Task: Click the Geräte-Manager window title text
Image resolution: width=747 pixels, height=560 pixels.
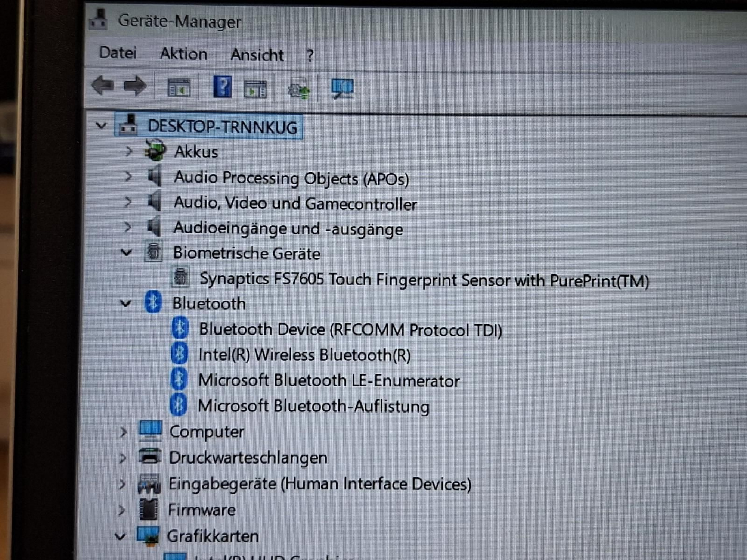Action: [x=179, y=21]
